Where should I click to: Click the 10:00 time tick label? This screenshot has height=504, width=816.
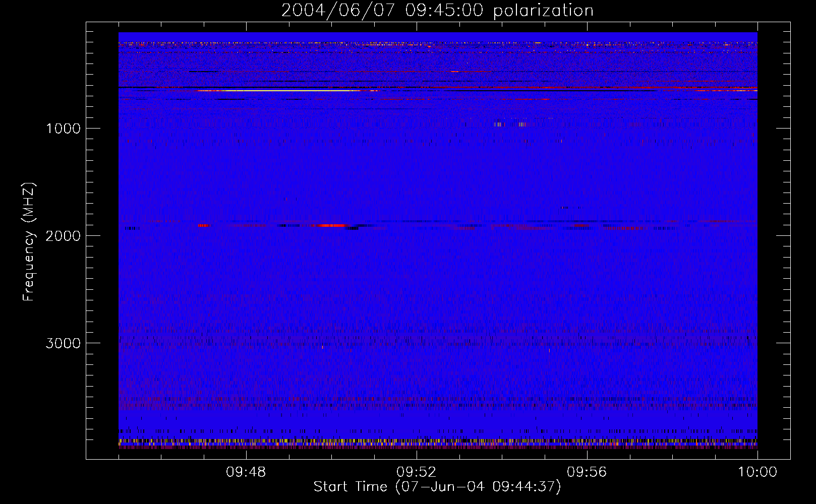757,472
